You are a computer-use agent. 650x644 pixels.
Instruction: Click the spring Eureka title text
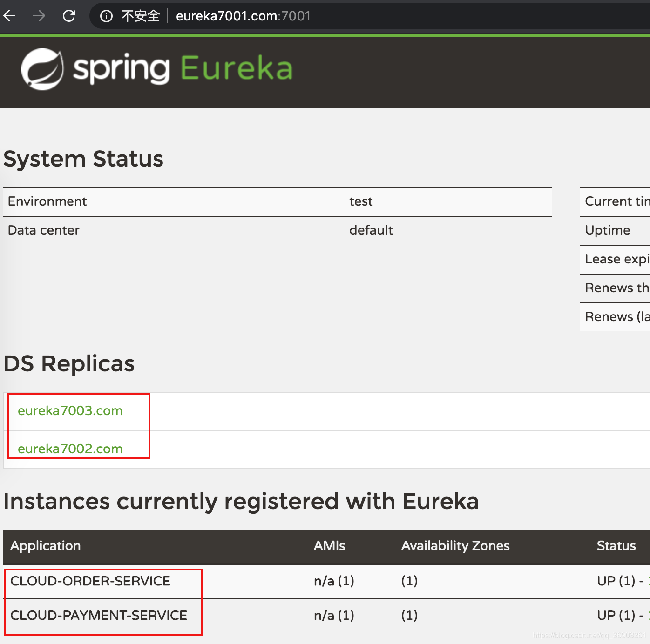183,69
